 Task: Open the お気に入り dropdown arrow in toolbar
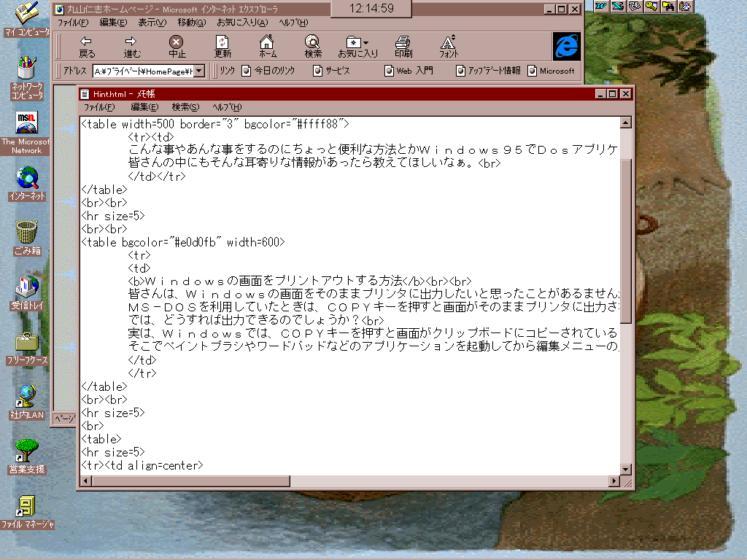[365, 43]
